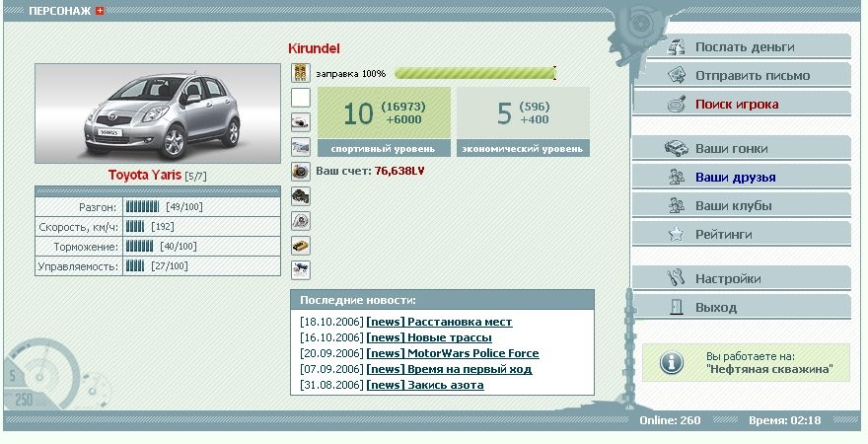Click the ПЕРСОНАЖ title text
Viewport: 868px width, 444px height.
60,11
